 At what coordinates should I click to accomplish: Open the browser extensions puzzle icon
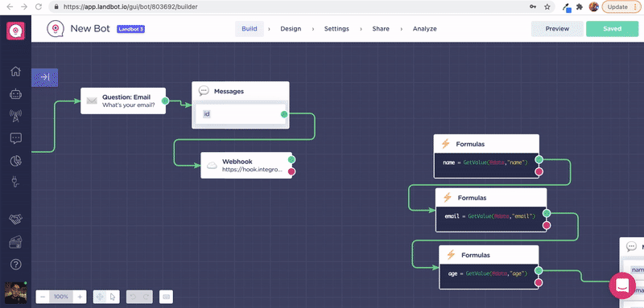tap(580, 7)
